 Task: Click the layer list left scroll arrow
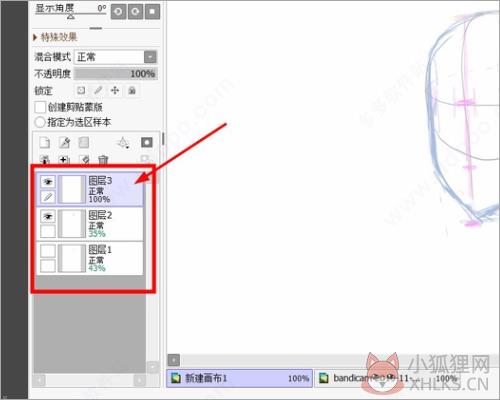click(x=40, y=380)
